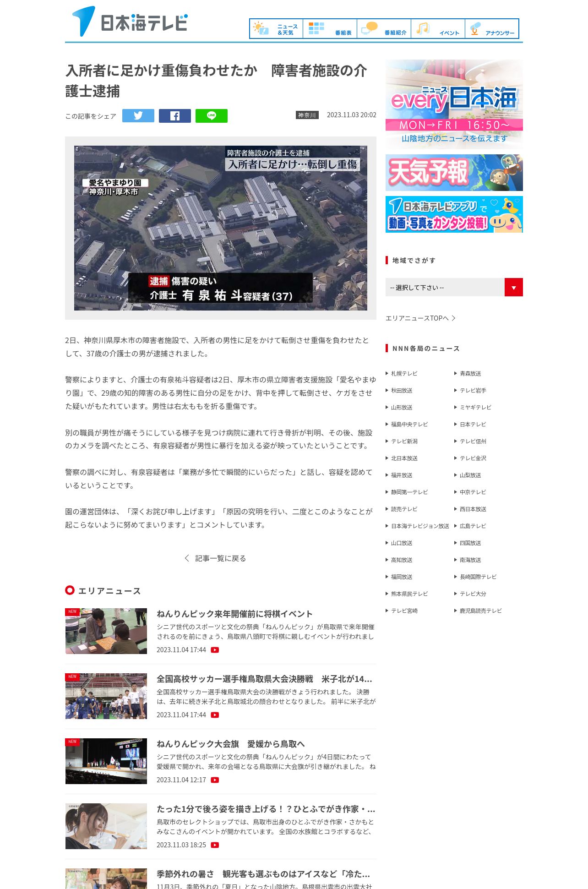Click the red dropdown arrow button
The width and height of the screenshot is (588, 889).
[514, 287]
